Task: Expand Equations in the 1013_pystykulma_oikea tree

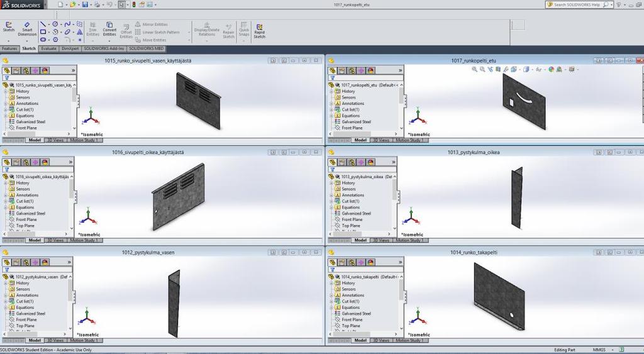Action: point(331,207)
